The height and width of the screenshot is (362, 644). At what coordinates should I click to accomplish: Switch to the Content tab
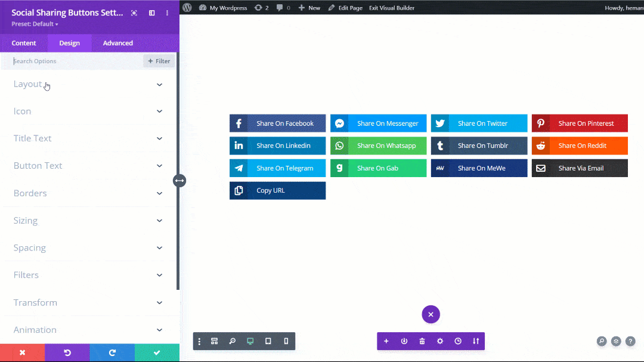point(24,43)
